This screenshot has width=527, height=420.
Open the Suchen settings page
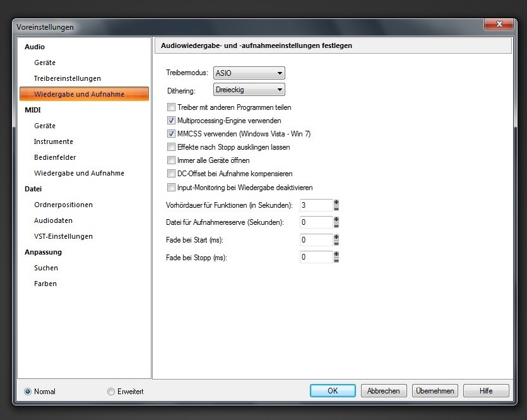click(x=46, y=268)
